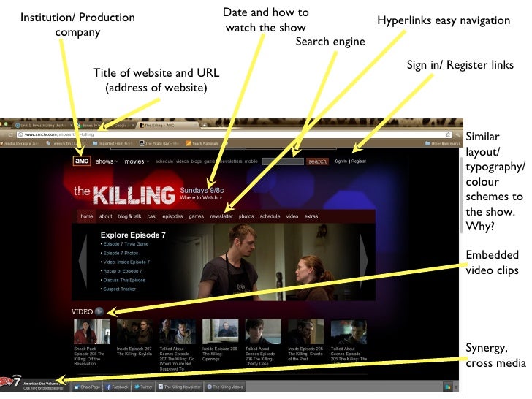Open Inside Episode 205 Ghosts of the Past thumbnail
The image size is (532, 399).
coord(305,332)
